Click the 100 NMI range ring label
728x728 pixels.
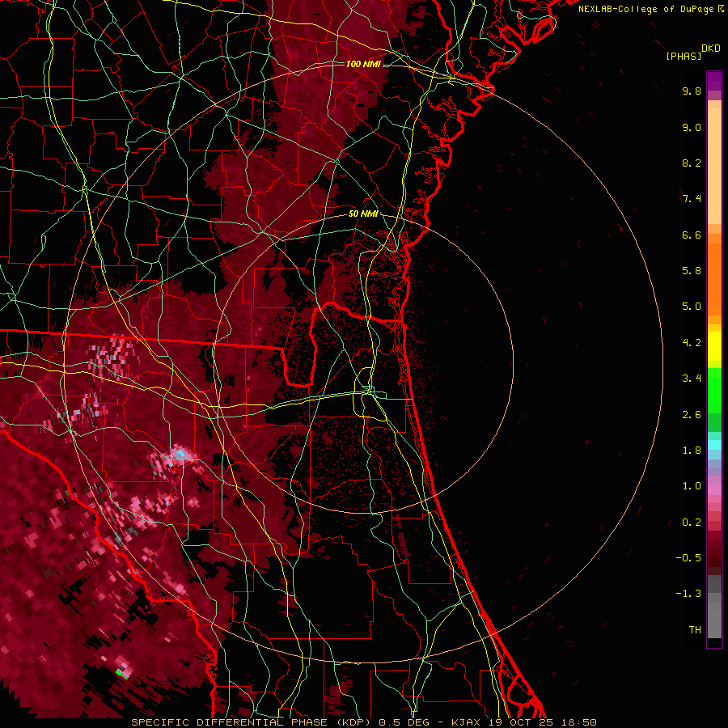[363, 64]
